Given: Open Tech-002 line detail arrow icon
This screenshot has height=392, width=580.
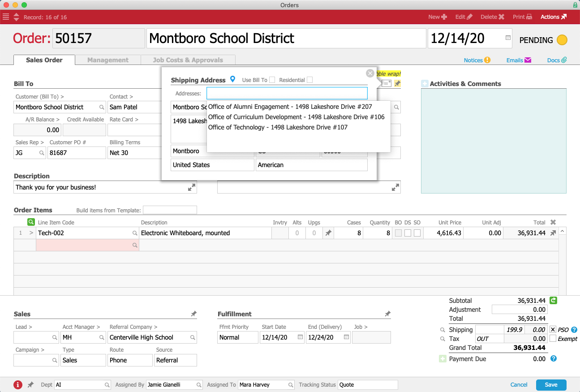Looking at the screenshot, I should point(553,233).
